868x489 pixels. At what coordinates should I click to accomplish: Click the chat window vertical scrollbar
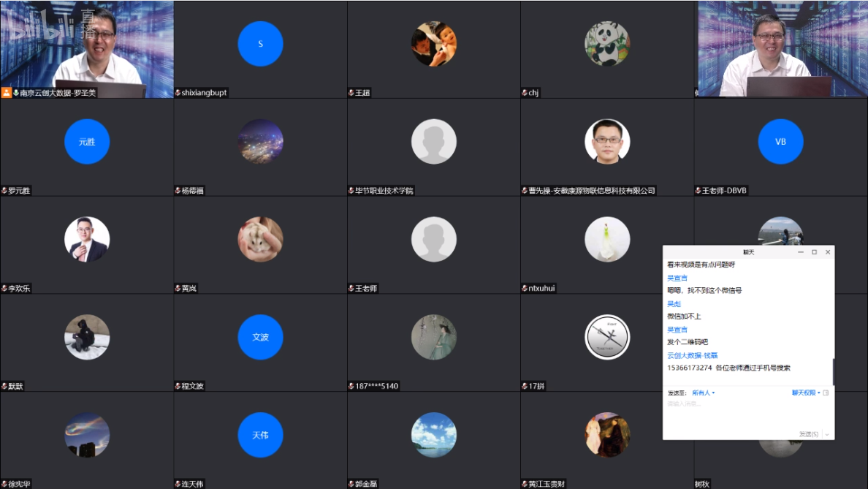point(832,371)
